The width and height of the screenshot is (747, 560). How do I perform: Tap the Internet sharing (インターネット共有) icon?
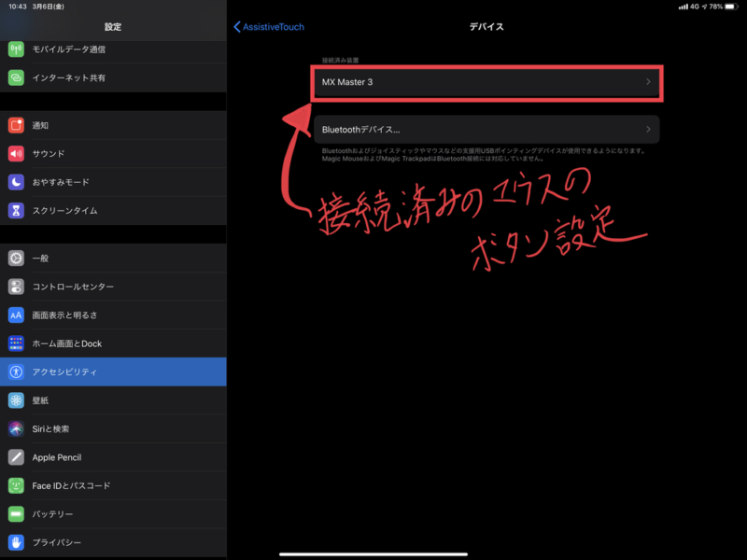pyautogui.click(x=16, y=77)
